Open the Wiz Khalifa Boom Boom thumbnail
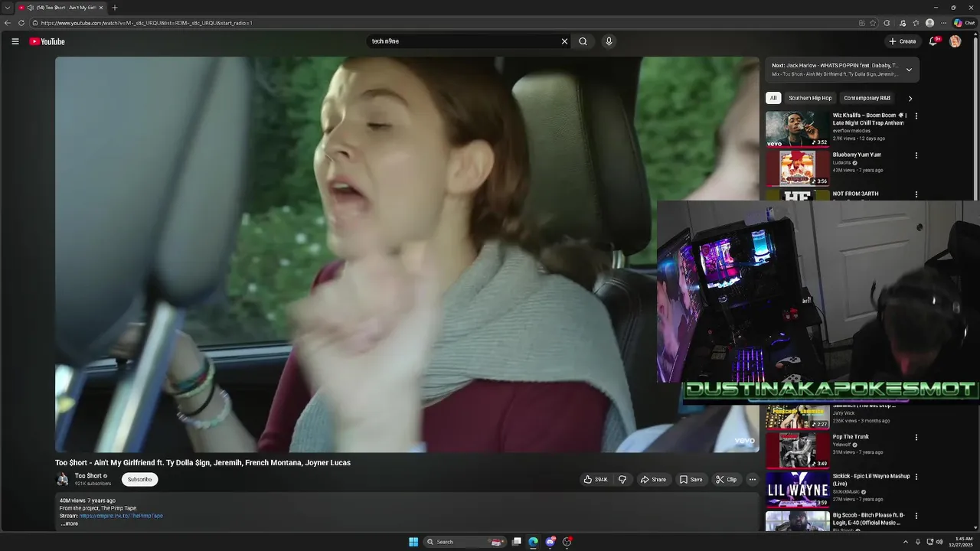This screenshot has width=980, height=551. tap(798, 129)
